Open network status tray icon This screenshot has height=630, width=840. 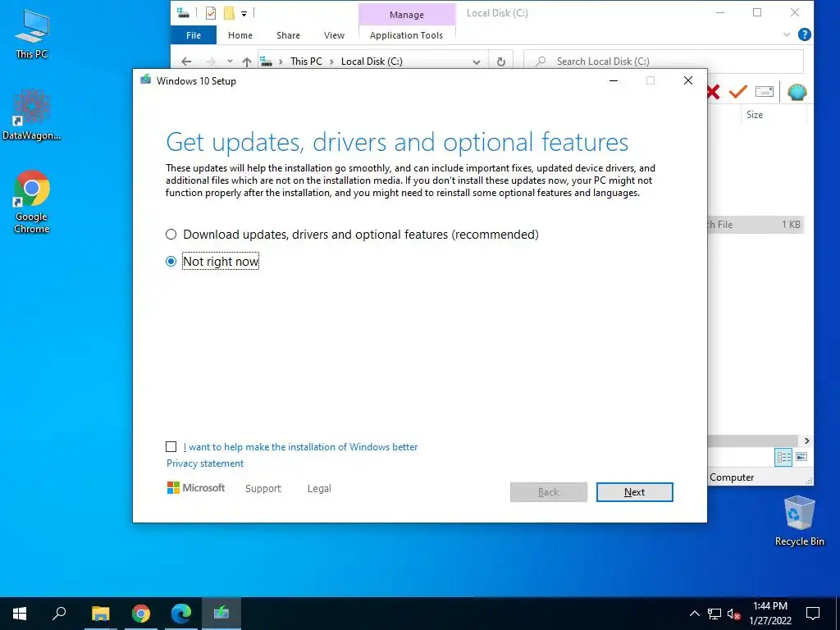(x=714, y=614)
